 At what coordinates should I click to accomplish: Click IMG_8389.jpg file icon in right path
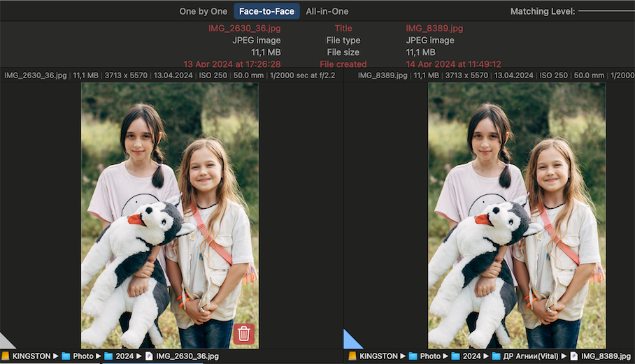click(574, 356)
